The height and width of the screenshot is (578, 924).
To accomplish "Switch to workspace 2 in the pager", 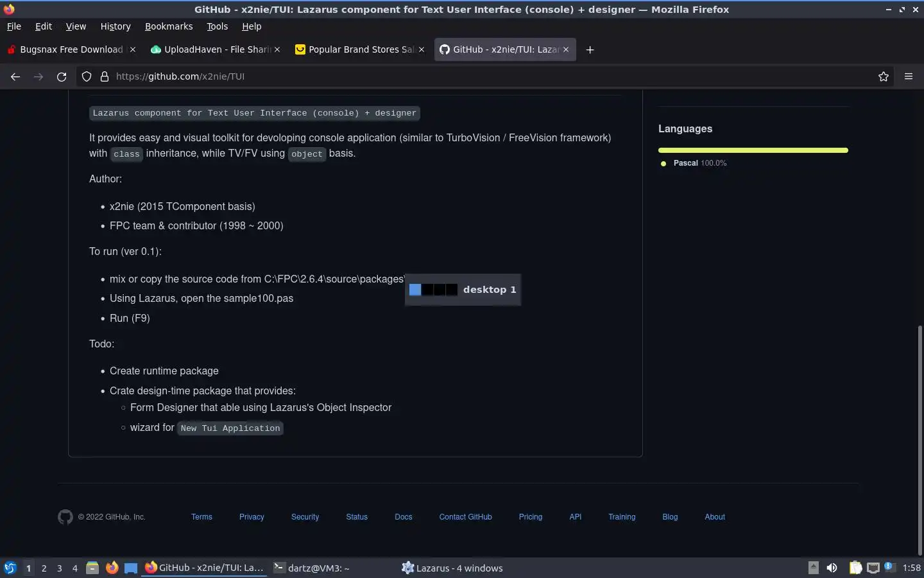I will coord(44,568).
